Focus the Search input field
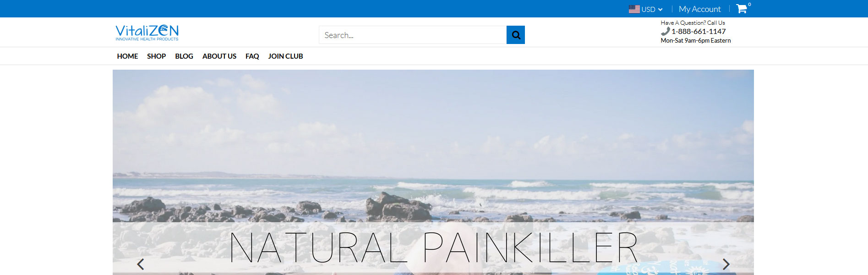The image size is (868, 275). coord(413,35)
